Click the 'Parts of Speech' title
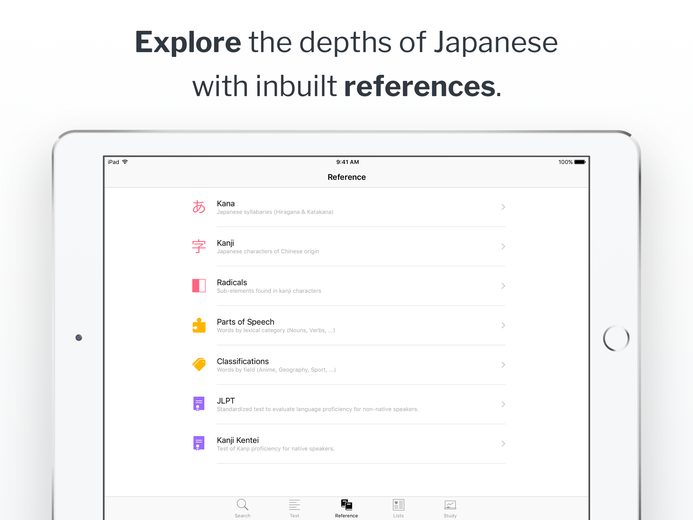693x520 pixels. [245, 322]
